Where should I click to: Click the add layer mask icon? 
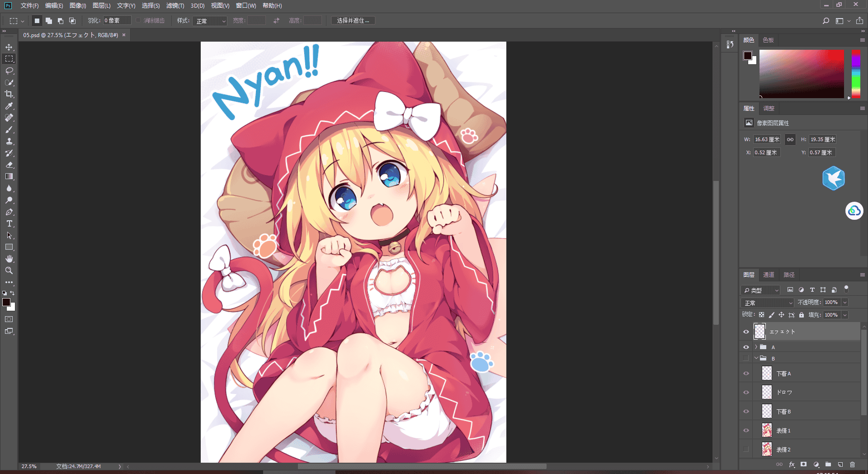point(803,465)
